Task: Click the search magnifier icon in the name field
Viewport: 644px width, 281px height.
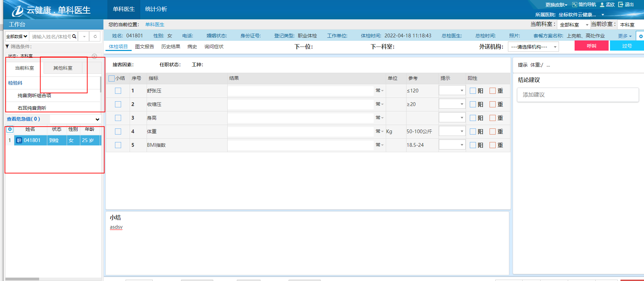Action: pyautogui.click(x=74, y=36)
